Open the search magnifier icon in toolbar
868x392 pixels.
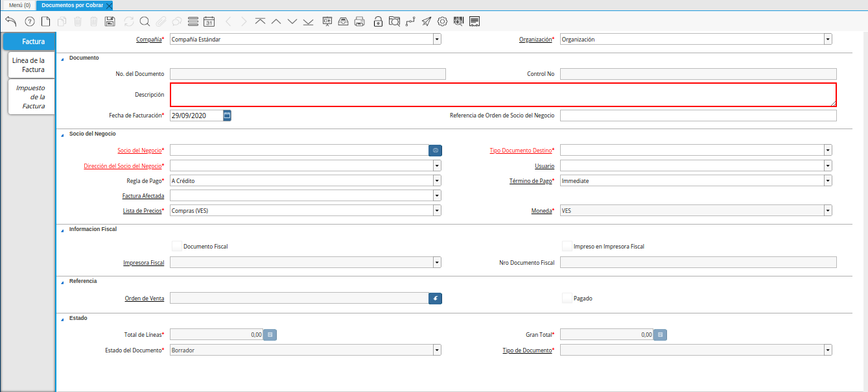click(145, 21)
